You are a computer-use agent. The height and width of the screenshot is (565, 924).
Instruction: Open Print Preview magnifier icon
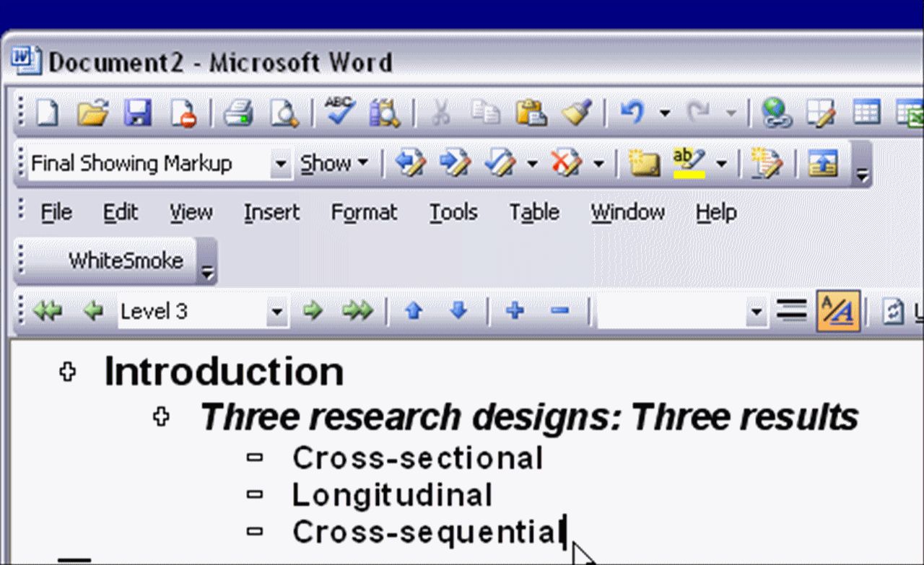pyautogui.click(x=284, y=113)
